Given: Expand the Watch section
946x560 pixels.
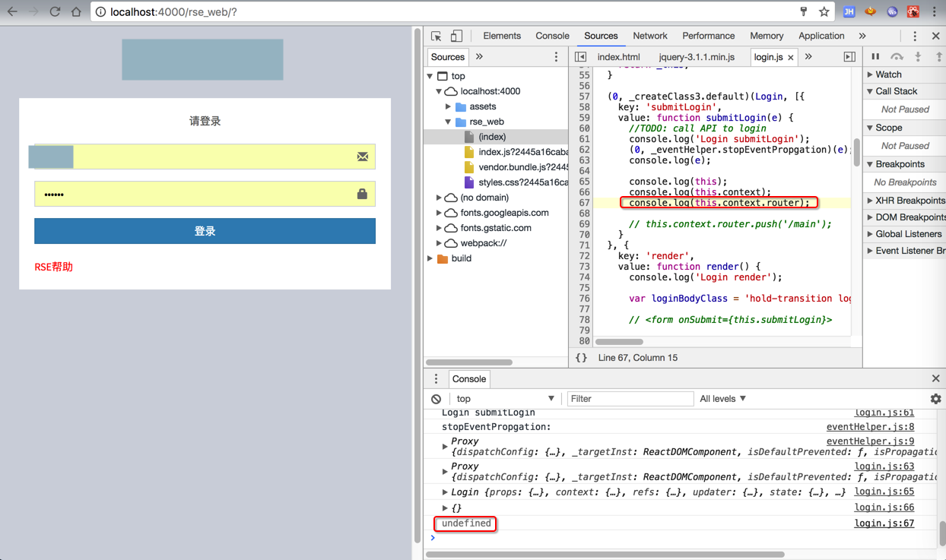Looking at the screenshot, I should tap(888, 74).
